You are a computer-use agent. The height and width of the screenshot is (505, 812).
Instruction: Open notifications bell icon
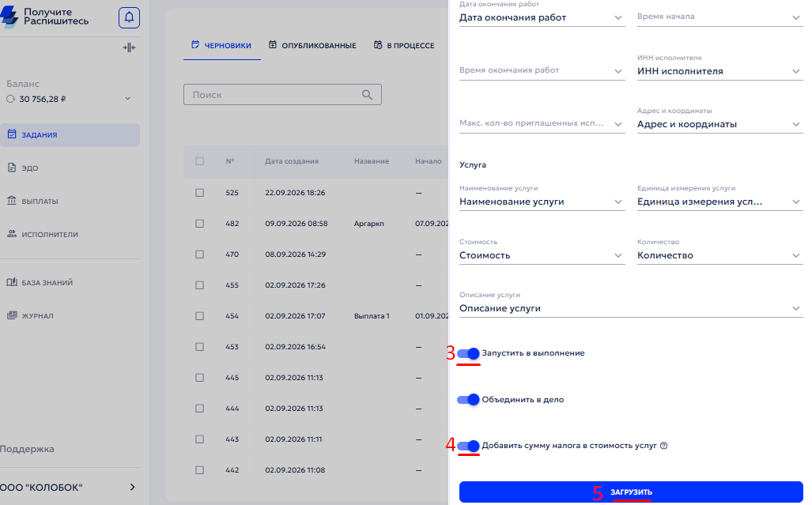tap(129, 17)
